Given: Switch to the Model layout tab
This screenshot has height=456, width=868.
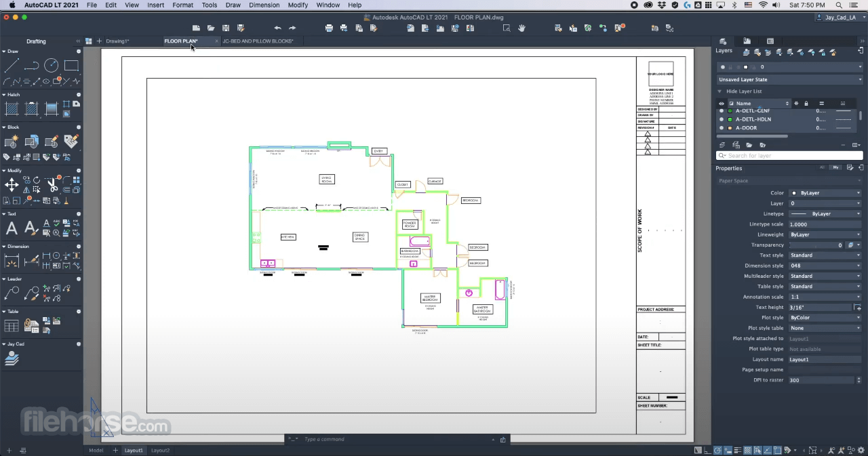Looking at the screenshot, I should coord(96,451).
